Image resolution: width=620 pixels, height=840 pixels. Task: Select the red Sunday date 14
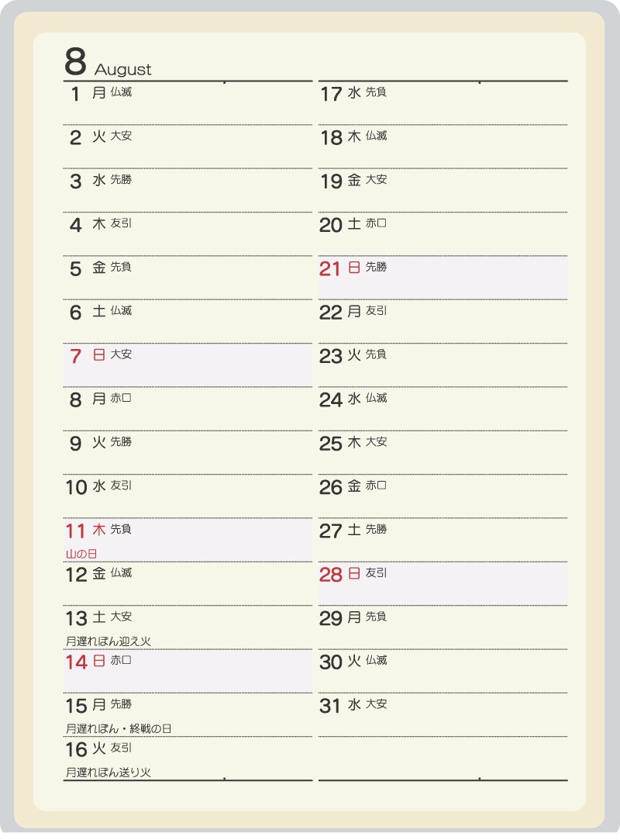click(75, 662)
